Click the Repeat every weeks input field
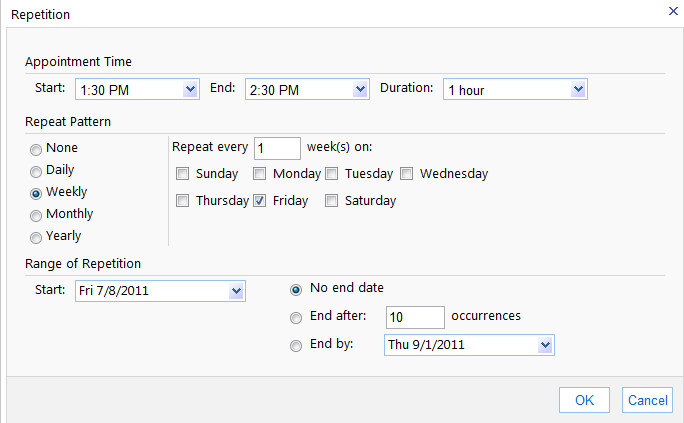 point(277,148)
